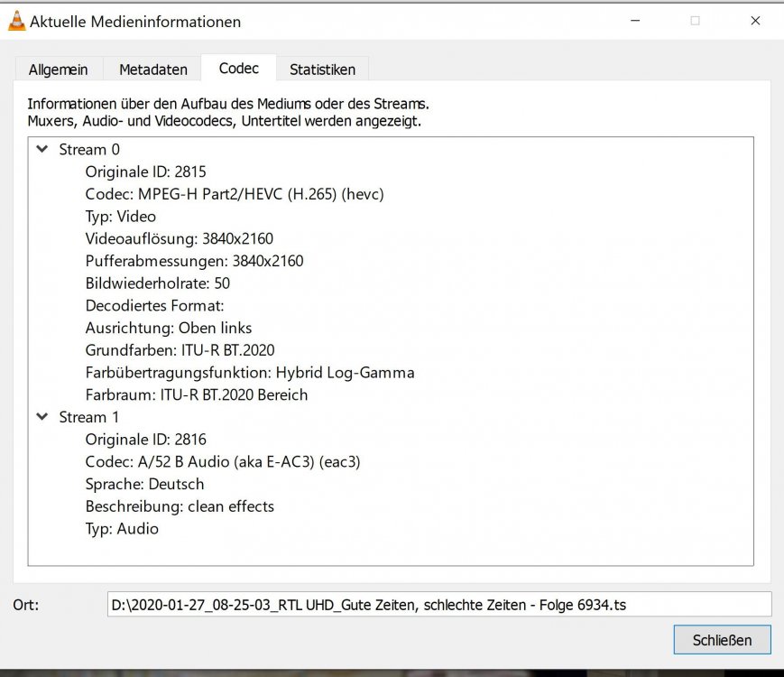Select Farbübertragungsfunktion Hybrid Log-Gamma row
The image size is (784, 677).
click(250, 372)
